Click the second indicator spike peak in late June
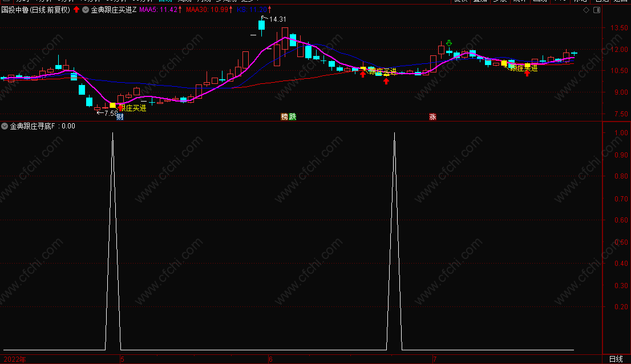631x364 pixels. (x=394, y=133)
